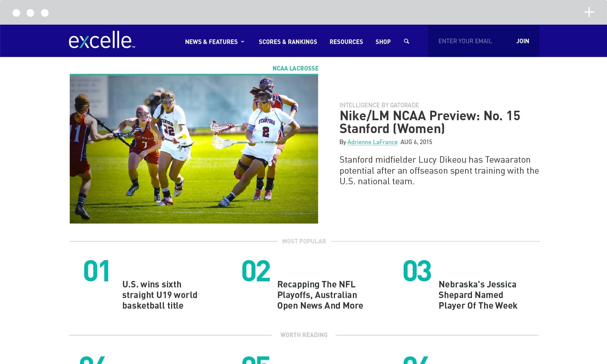Open Nebraska's Jessica Shepard article
Image resolution: width=607 pixels, height=364 pixels.
click(x=478, y=295)
